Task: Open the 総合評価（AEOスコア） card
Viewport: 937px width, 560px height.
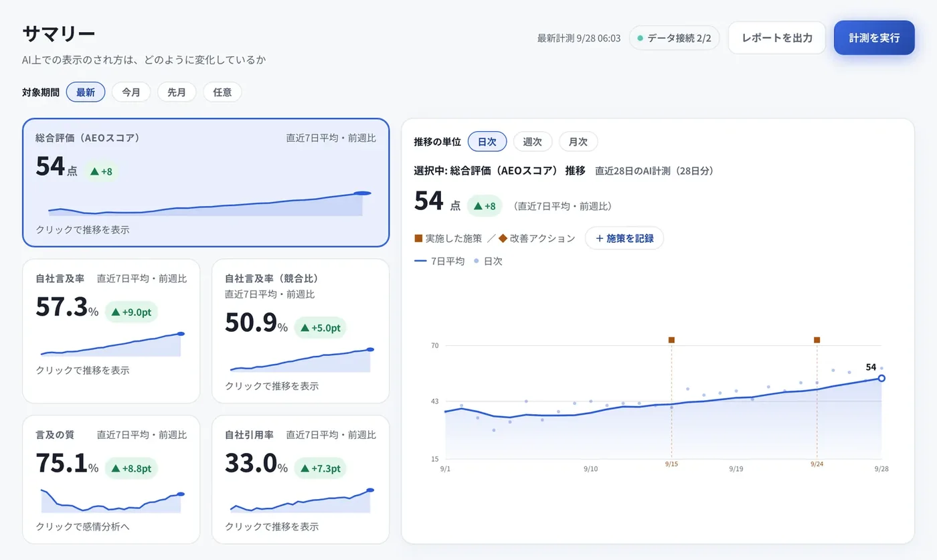Action: 205,183
